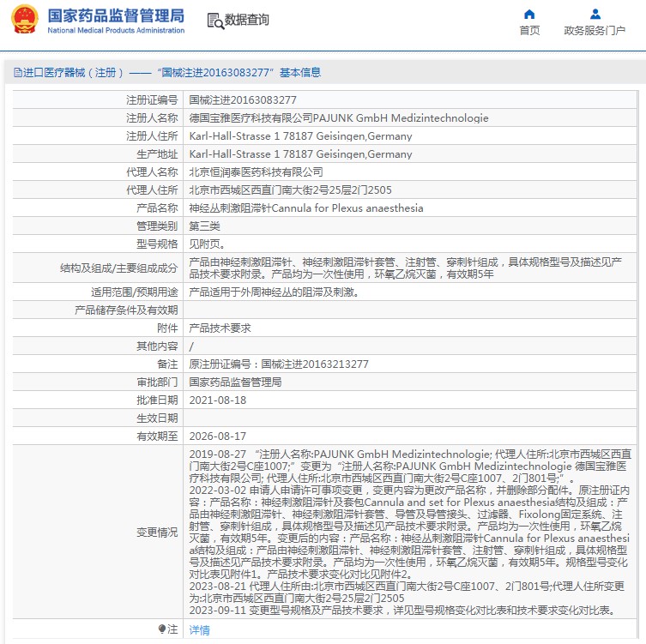Click the bulb icon beside 注
The width and height of the screenshot is (646, 644).
[162, 629]
